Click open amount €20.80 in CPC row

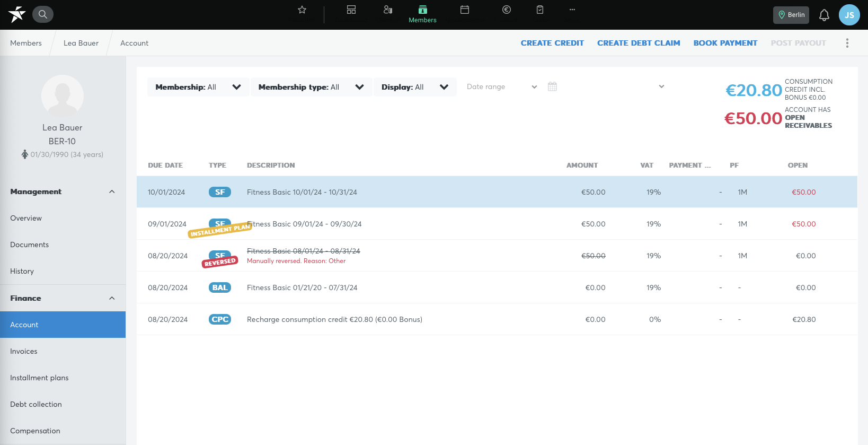(804, 319)
